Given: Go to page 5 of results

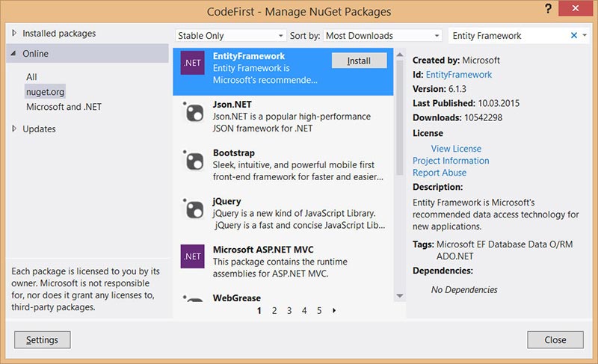Looking at the screenshot, I should pos(319,311).
